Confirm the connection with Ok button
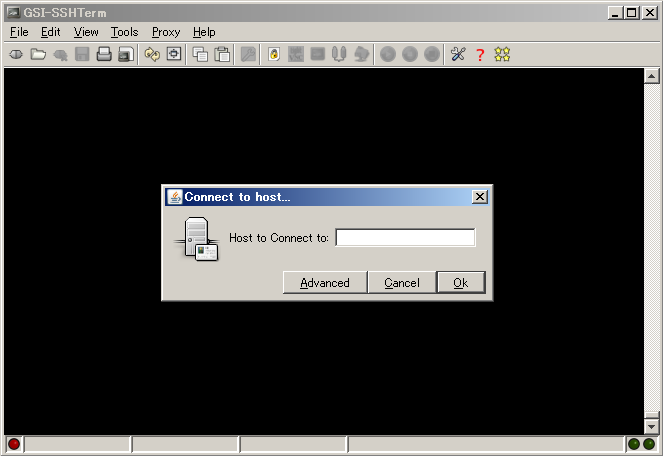 pyautogui.click(x=460, y=283)
